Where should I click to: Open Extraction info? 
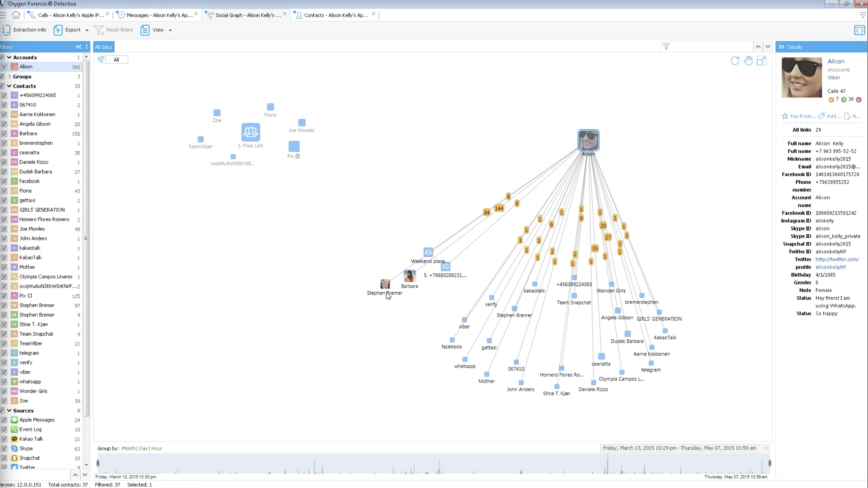(23, 30)
